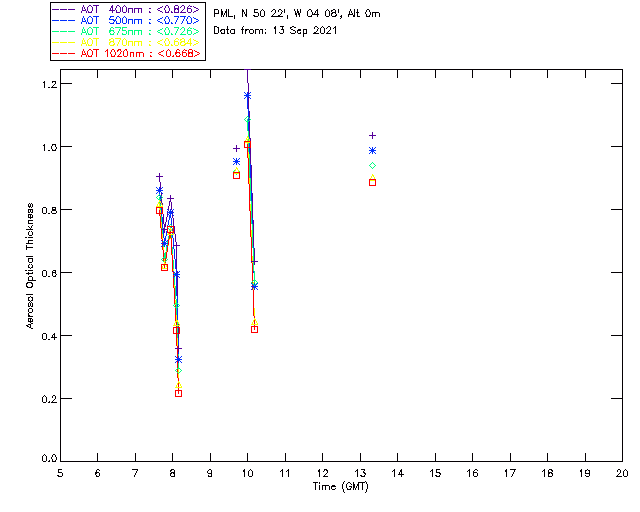
Task: Click the x-axis tick label 7
Action: point(135,473)
